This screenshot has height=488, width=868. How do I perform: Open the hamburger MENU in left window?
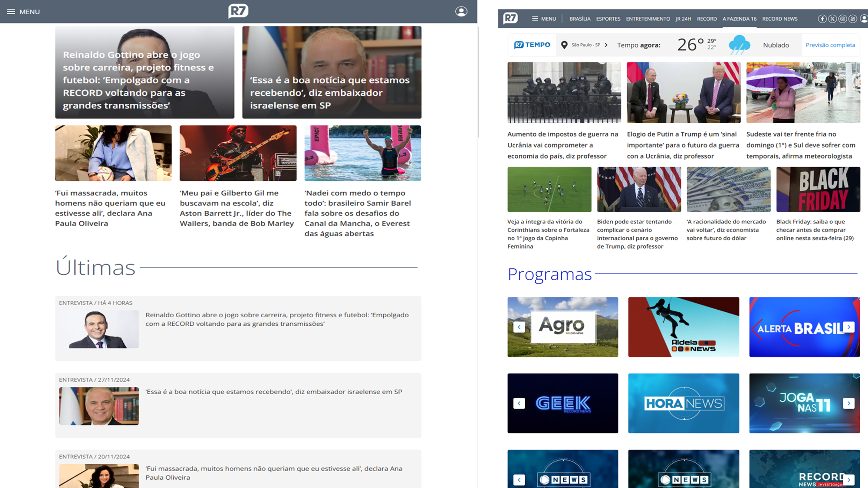point(23,12)
